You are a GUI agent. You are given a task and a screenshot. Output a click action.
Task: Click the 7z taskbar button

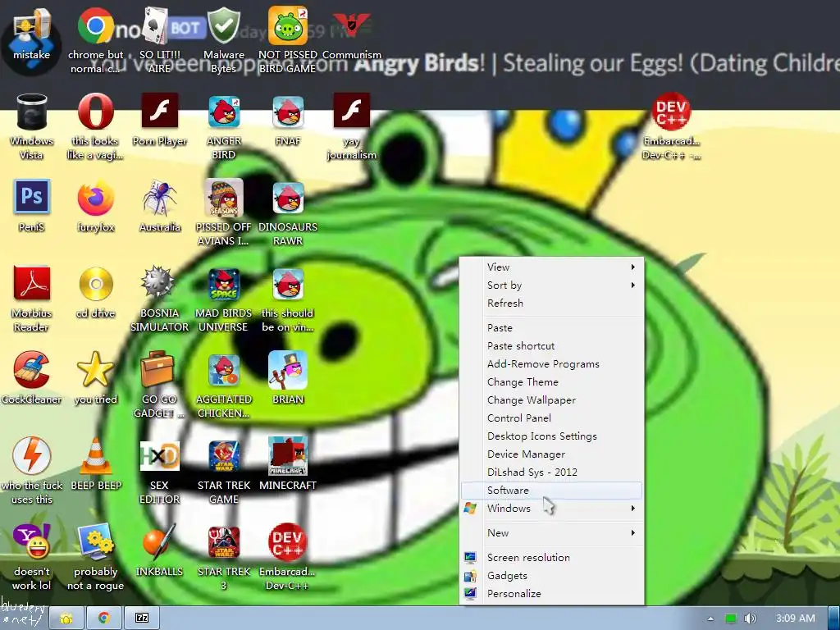(141, 619)
